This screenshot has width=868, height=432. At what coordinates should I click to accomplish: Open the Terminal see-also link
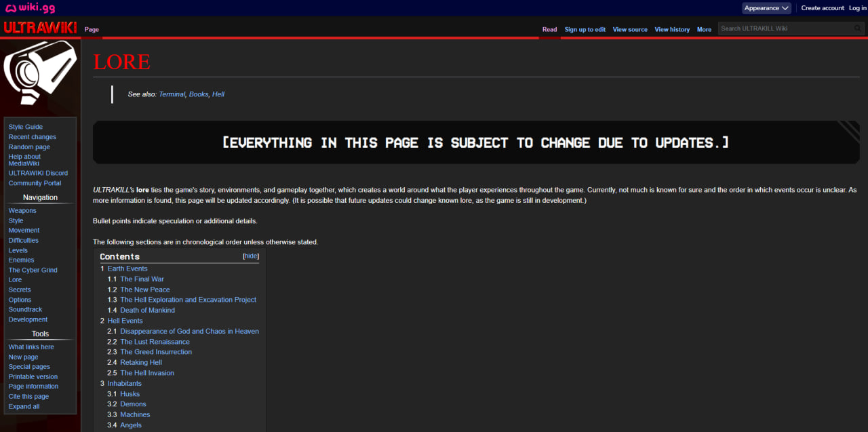coord(172,94)
